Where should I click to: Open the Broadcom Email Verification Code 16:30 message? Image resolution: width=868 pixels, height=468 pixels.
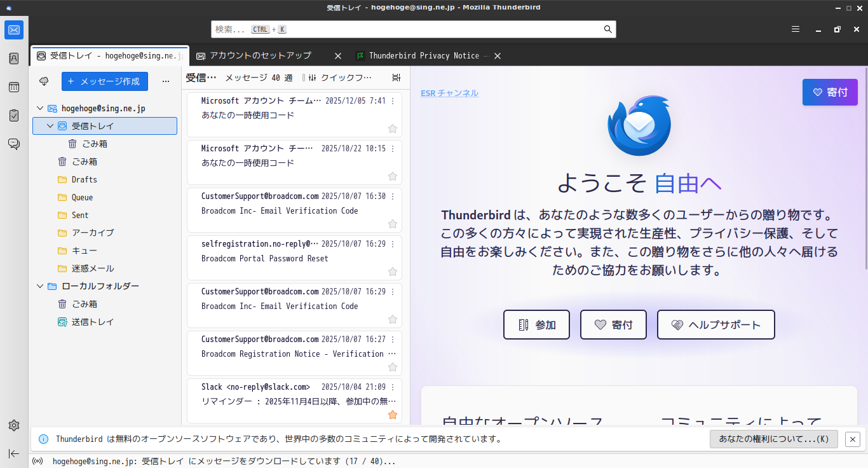pyautogui.click(x=294, y=210)
